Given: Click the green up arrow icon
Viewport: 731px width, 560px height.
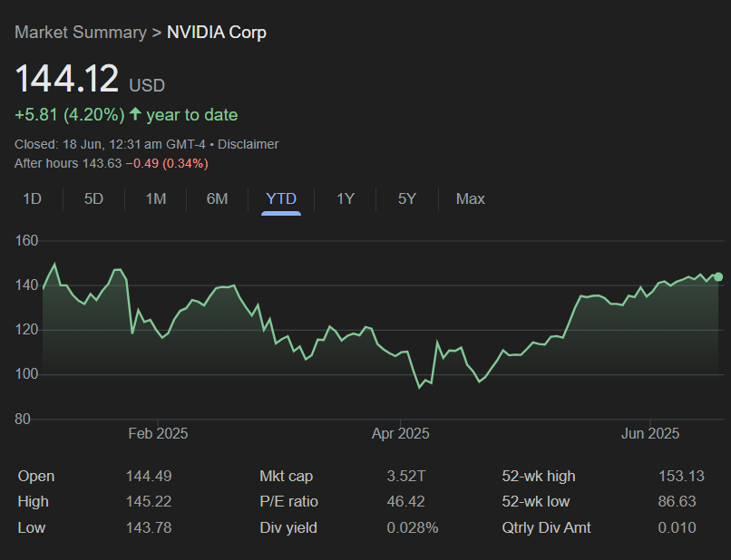Looking at the screenshot, I should [x=135, y=113].
